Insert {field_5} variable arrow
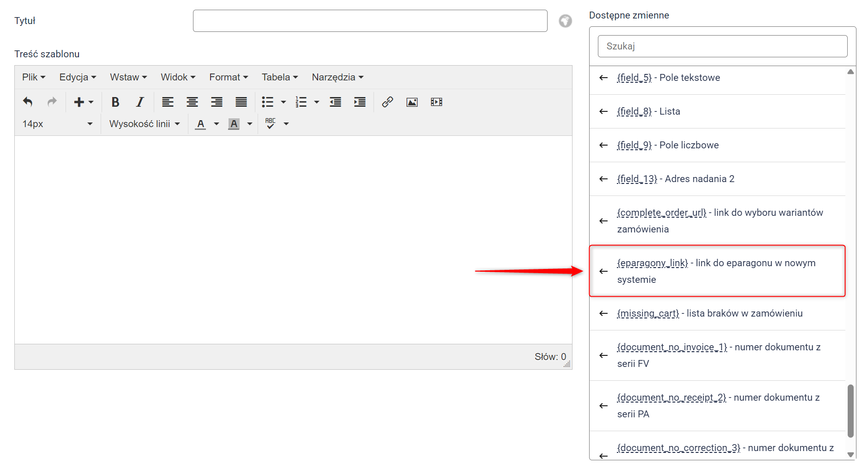 pos(603,78)
